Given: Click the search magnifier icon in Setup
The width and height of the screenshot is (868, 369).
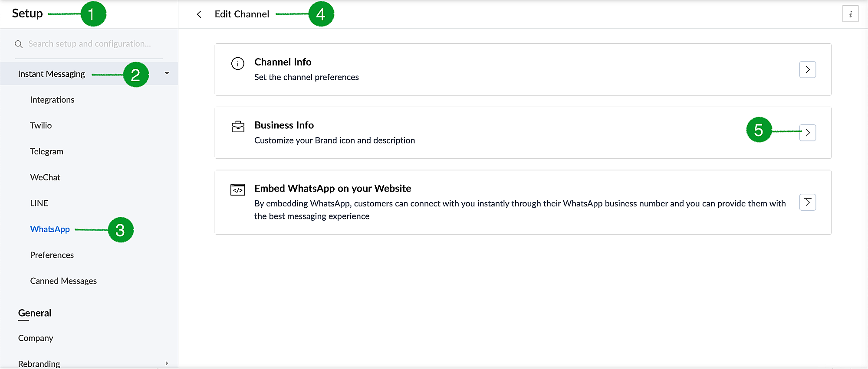Looking at the screenshot, I should coord(19,44).
